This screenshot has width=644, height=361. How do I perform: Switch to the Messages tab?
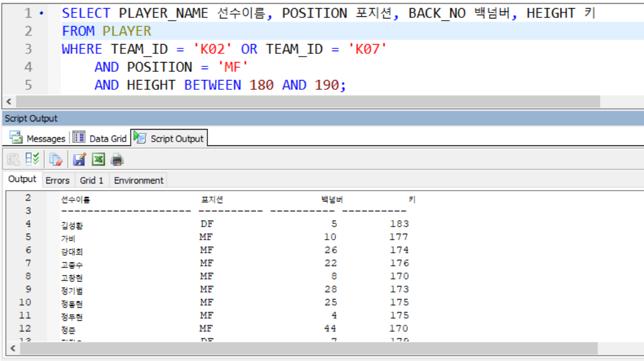point(38,138)
